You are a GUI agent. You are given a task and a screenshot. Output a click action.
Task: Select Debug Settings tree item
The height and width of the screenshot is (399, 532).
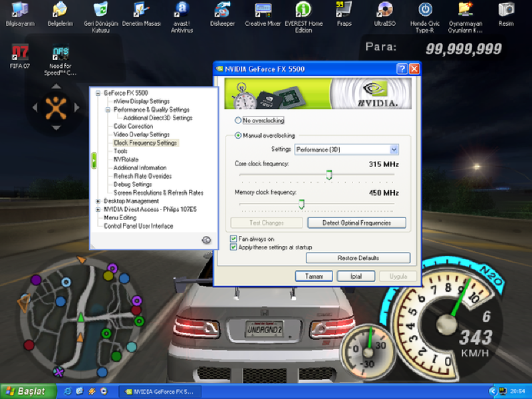pyautogui.click(x=132, y=184)
